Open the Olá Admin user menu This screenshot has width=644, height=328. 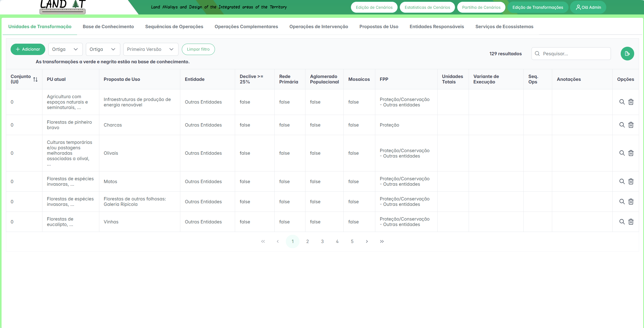(x=588, y=7)
